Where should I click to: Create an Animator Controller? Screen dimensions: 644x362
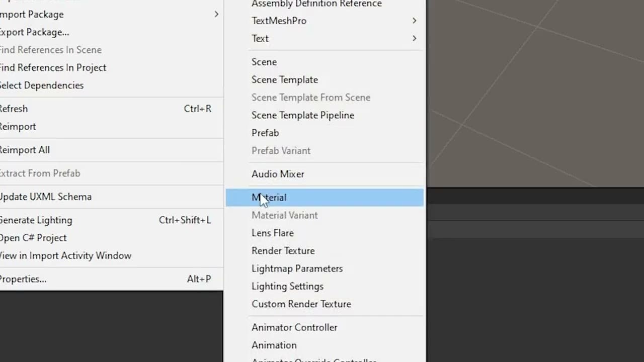point(294,327)
